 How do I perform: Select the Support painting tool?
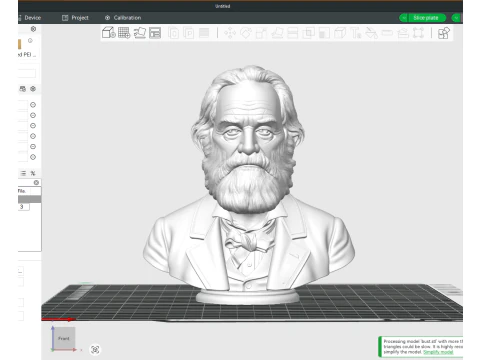click(x=324, y=33)
